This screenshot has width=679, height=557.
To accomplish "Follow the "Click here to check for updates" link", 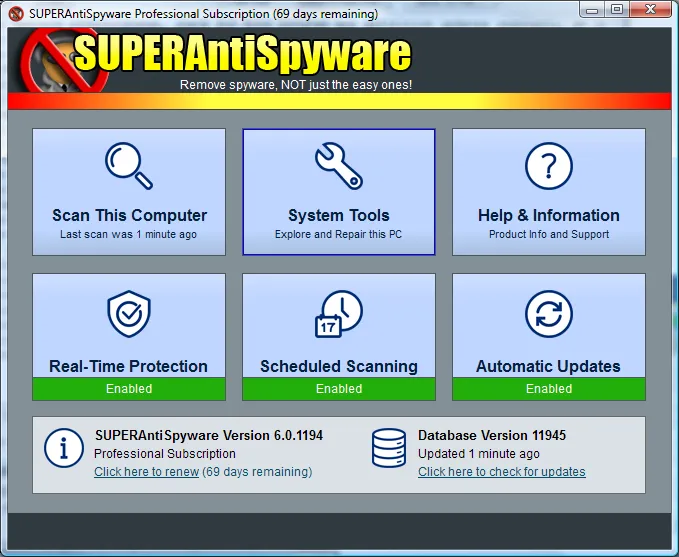I will coord(501,472).
